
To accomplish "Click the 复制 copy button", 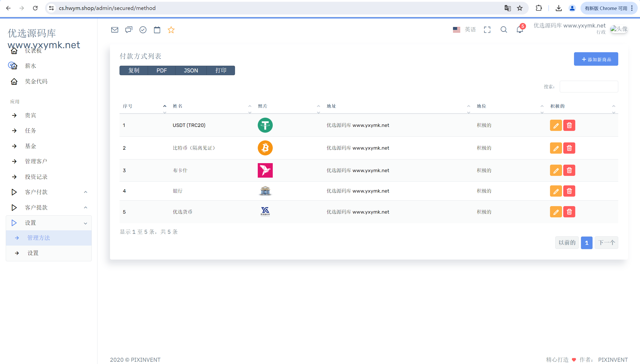I will [134, 70].
